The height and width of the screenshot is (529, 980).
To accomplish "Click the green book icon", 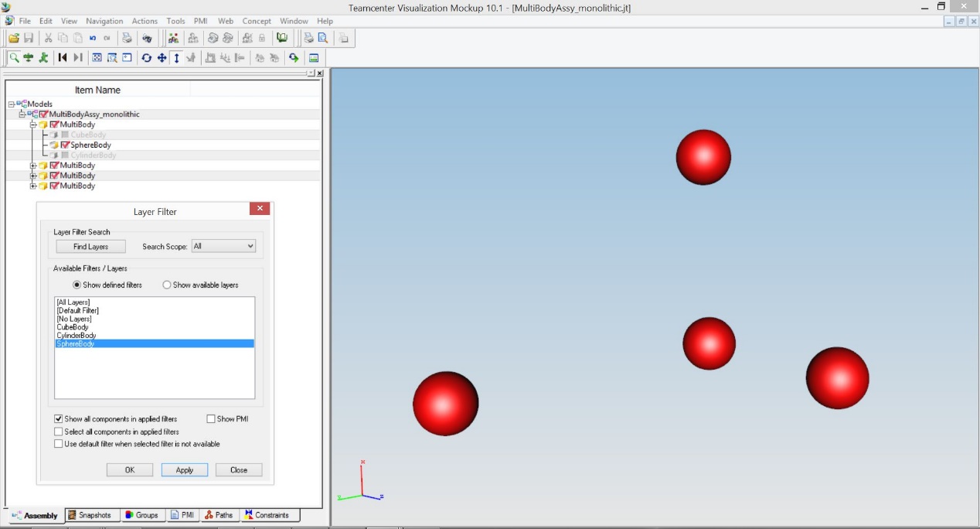I will 282,38.
